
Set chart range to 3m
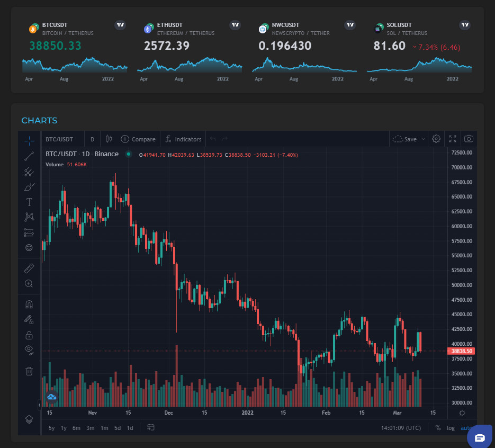click(x=91, y=428)
